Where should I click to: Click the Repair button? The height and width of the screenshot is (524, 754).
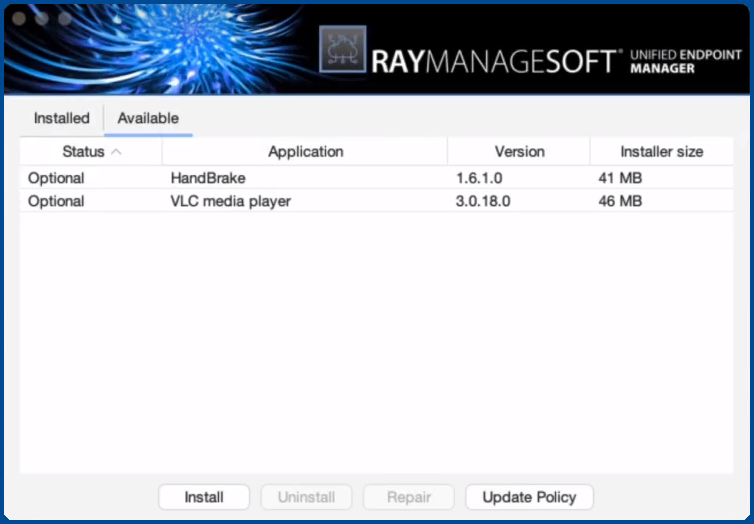[x=409, y=497]
